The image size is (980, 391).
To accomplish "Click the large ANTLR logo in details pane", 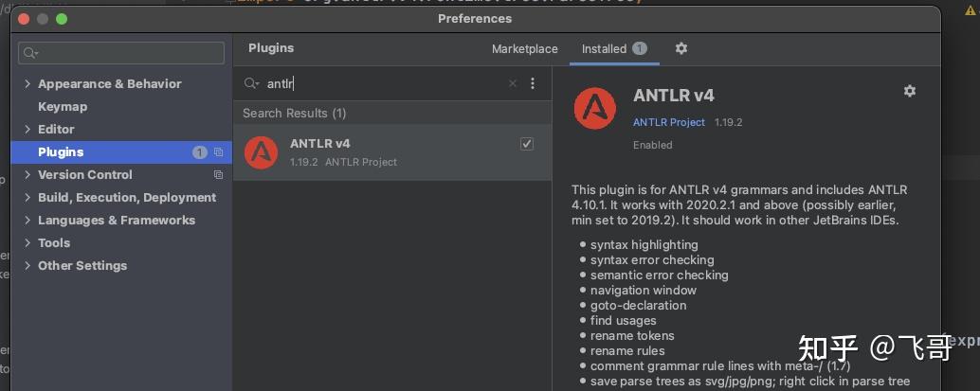I will [x=595, y=108].
